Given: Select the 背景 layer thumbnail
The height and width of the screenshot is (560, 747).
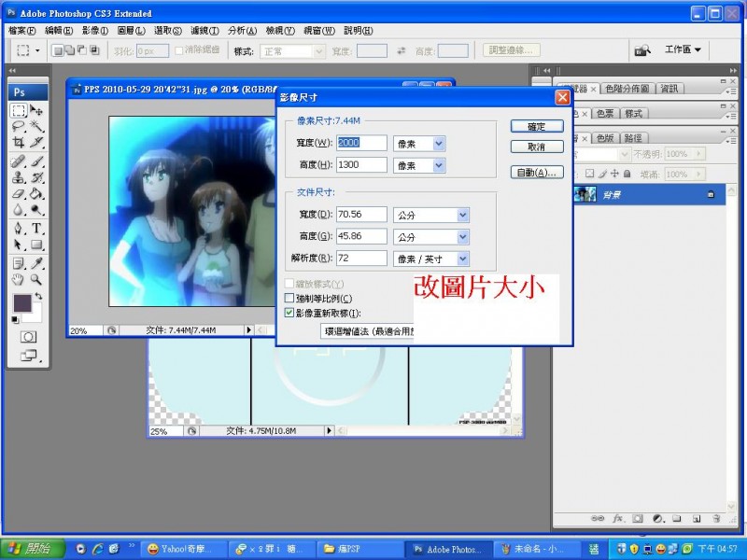Looking at the screenshot, I should tap(585, 194).
